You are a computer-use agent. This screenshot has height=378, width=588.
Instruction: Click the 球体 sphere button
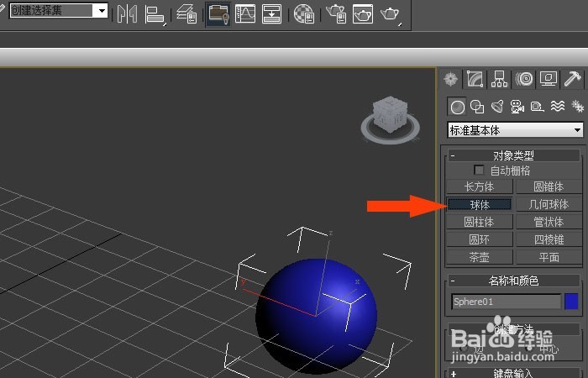click(x=480, y=204)
